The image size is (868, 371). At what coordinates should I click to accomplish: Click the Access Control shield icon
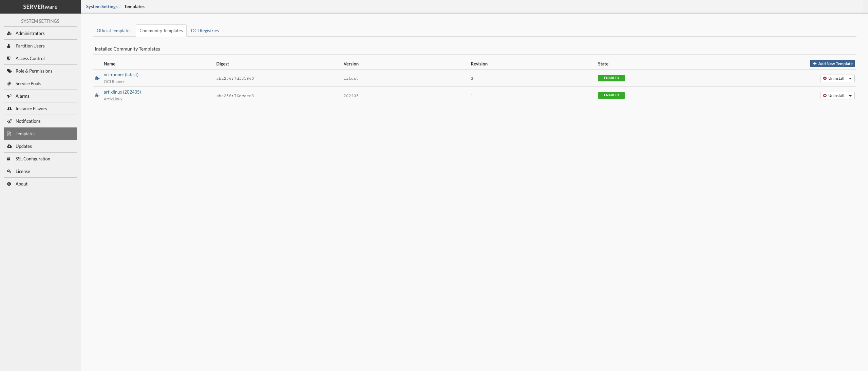(9, 58)
